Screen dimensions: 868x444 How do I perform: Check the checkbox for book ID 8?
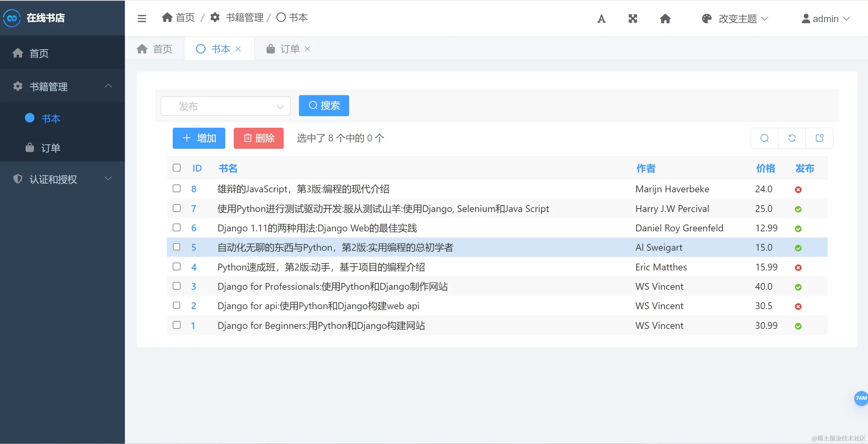click(176, 189)
